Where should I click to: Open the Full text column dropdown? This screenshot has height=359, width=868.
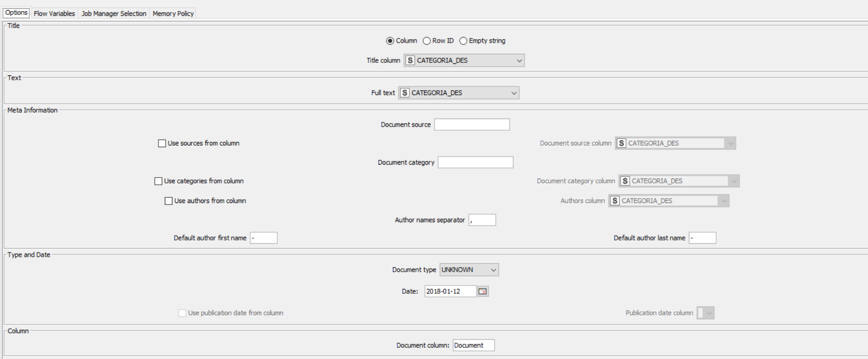point(459,93)
